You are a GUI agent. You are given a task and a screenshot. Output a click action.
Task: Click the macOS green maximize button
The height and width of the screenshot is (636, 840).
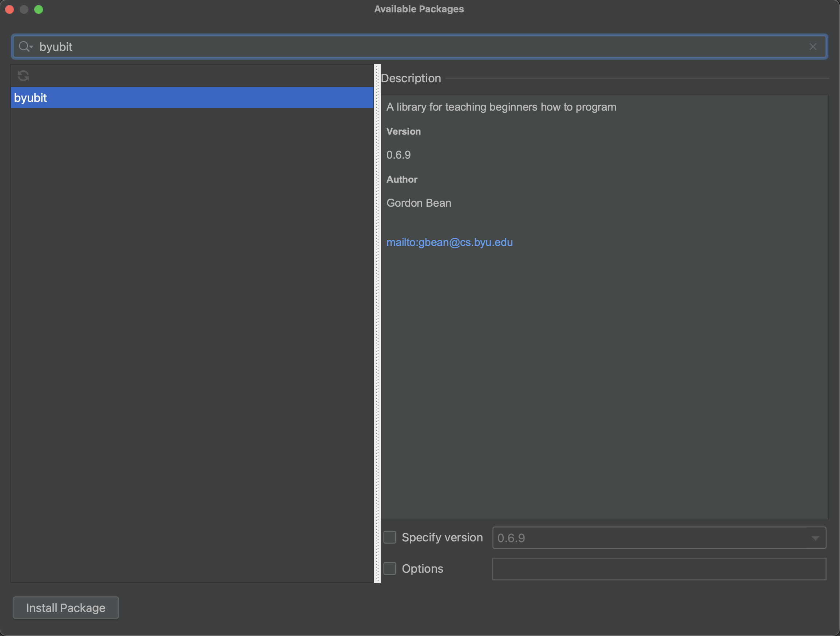click(37, 9)
